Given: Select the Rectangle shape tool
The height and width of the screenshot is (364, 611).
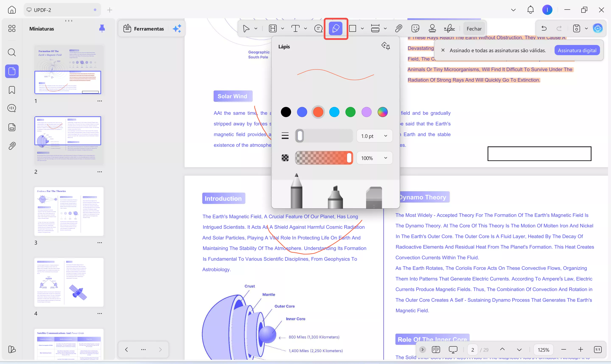Looking at the screenshot, I should (352, 28).
